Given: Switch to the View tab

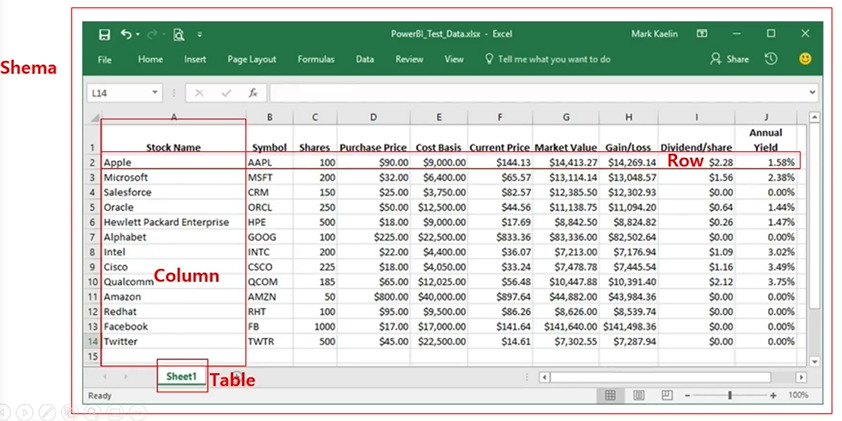Looking at the screenshot, I should tap(454, 60).
